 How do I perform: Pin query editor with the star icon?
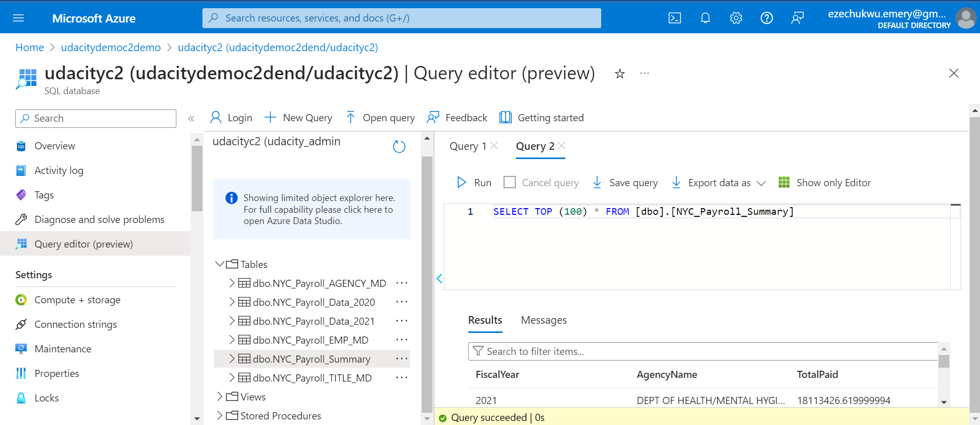(620, 74)
